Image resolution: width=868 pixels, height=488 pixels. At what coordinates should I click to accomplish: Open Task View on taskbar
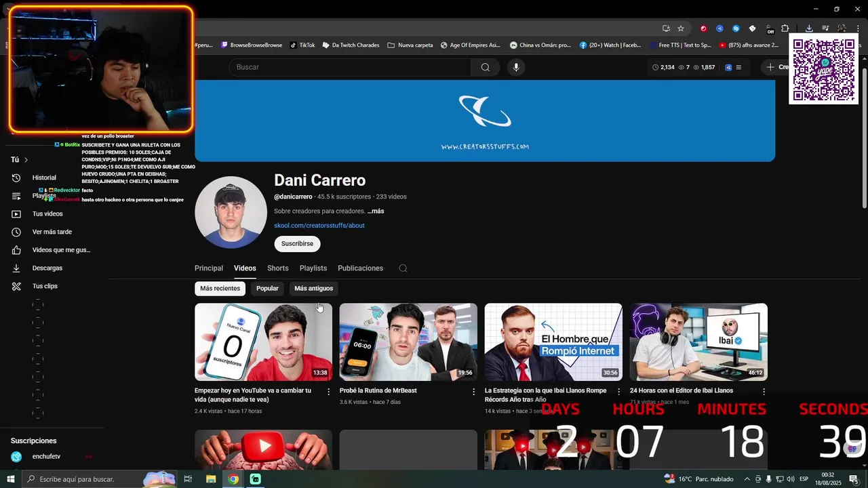pyautogui.click(x=188, y=479)
